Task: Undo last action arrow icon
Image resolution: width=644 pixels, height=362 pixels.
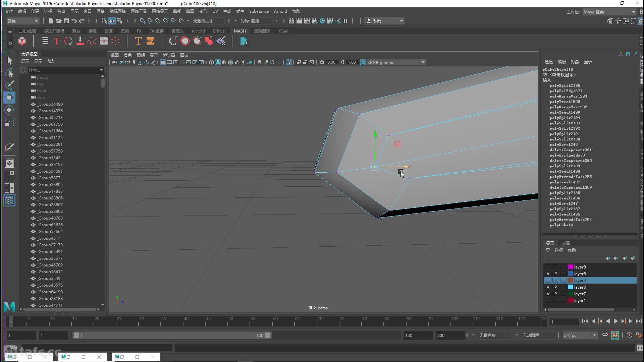Action: point(74,21)
